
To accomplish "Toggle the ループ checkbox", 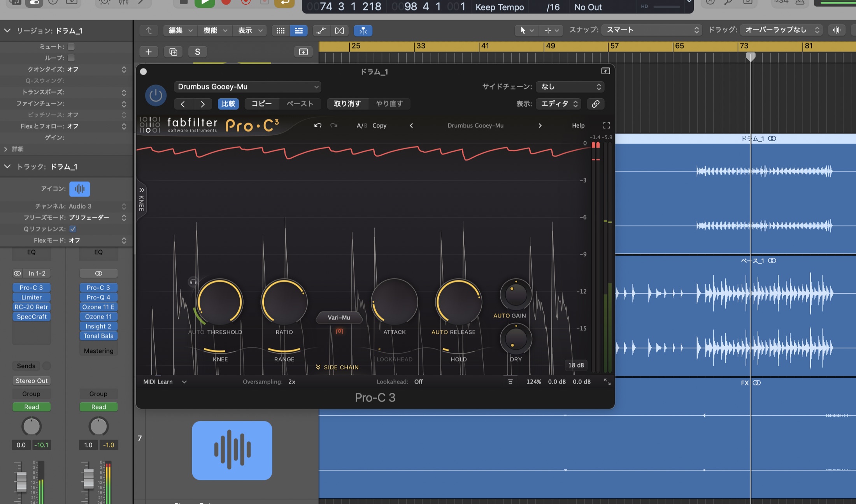I will (x=71, y=58).
